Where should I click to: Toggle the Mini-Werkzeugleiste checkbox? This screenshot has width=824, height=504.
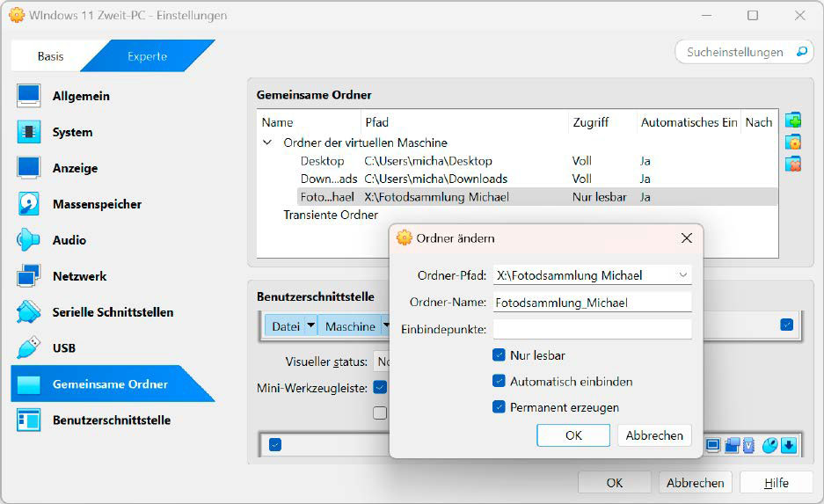pyautogui.click(x=380, y=387)
